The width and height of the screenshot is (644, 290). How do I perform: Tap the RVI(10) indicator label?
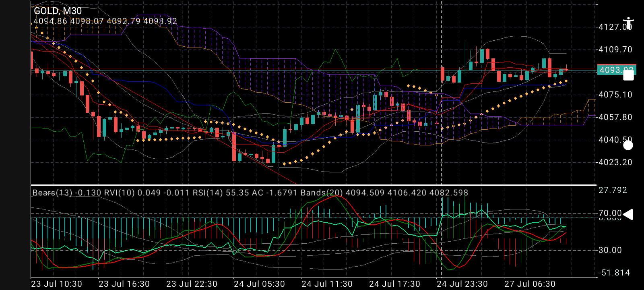147,193
